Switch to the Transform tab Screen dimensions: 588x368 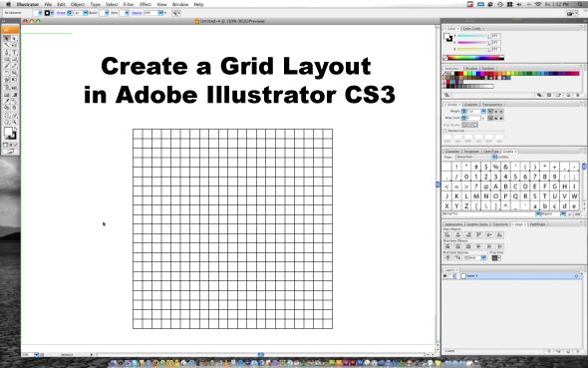pyautogui.click(x=500, y=224)
